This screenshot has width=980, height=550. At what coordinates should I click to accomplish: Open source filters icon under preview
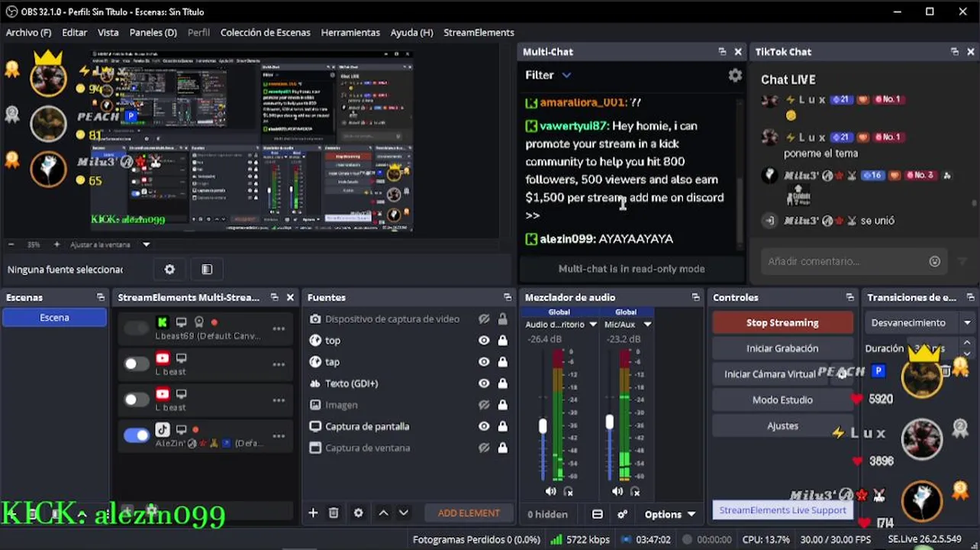tap(207, 269)
